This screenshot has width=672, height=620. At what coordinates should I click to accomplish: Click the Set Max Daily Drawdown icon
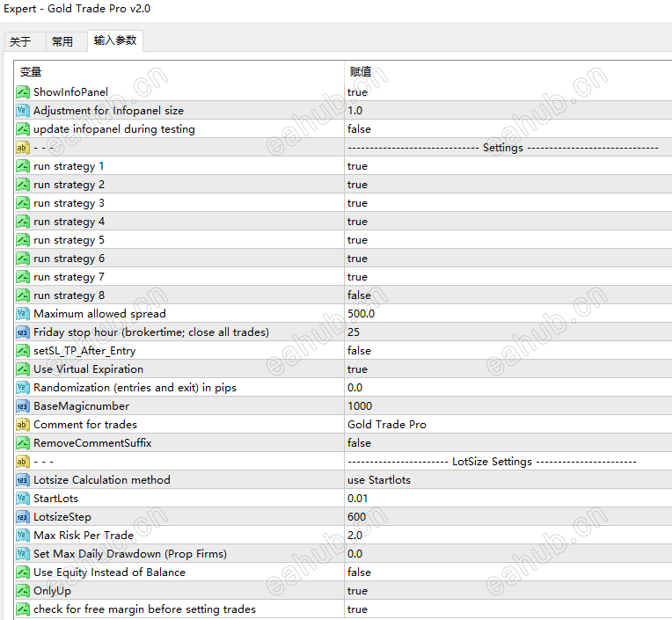[x=23, y=553]
